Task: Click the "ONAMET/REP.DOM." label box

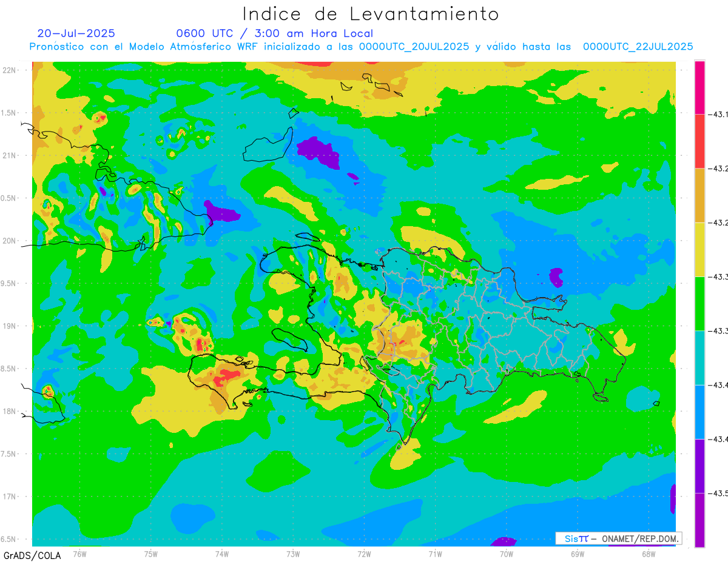Action: (618, 538)
